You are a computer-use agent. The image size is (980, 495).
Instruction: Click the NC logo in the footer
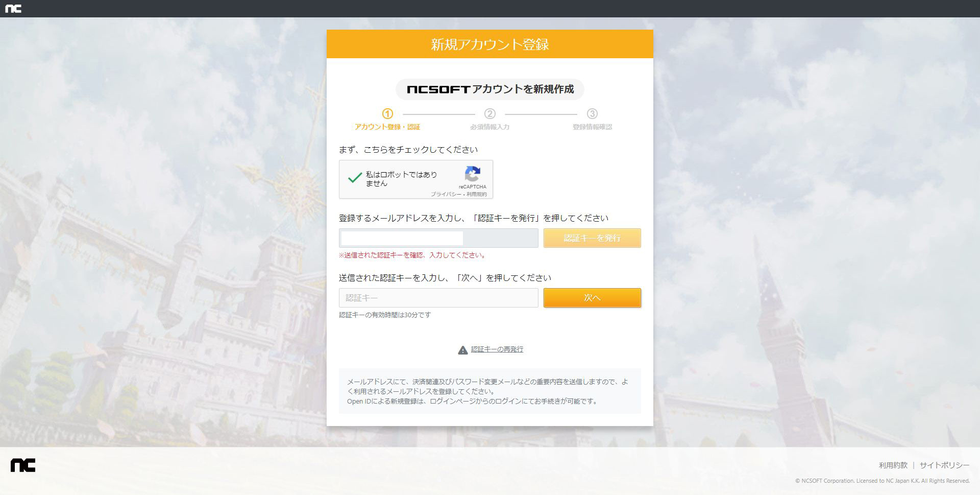(23, 465)
